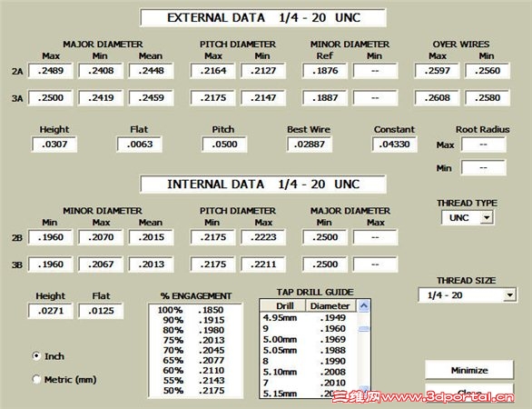Click the 2A major diameter mean field .2448

point(151,71)
